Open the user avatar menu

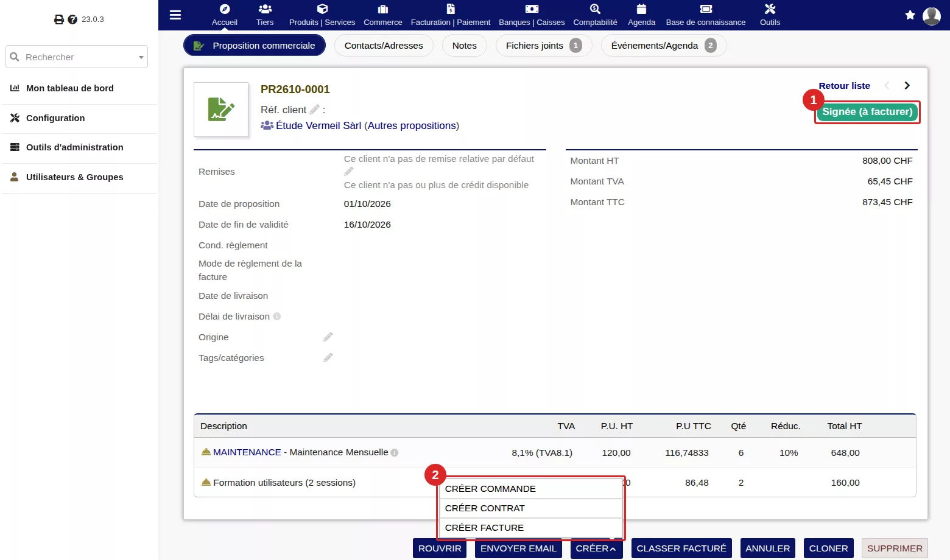(932, 16)
